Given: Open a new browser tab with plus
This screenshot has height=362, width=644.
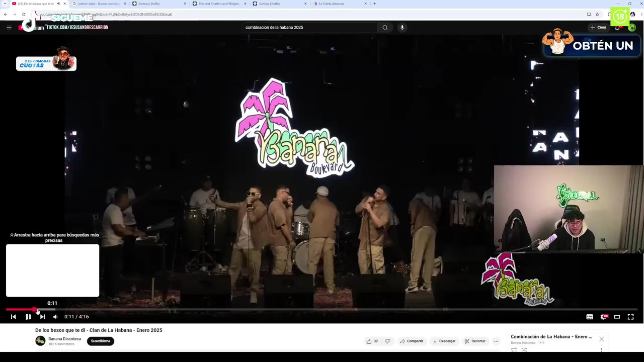Looking at the screenshot, I should click(374, 4).
